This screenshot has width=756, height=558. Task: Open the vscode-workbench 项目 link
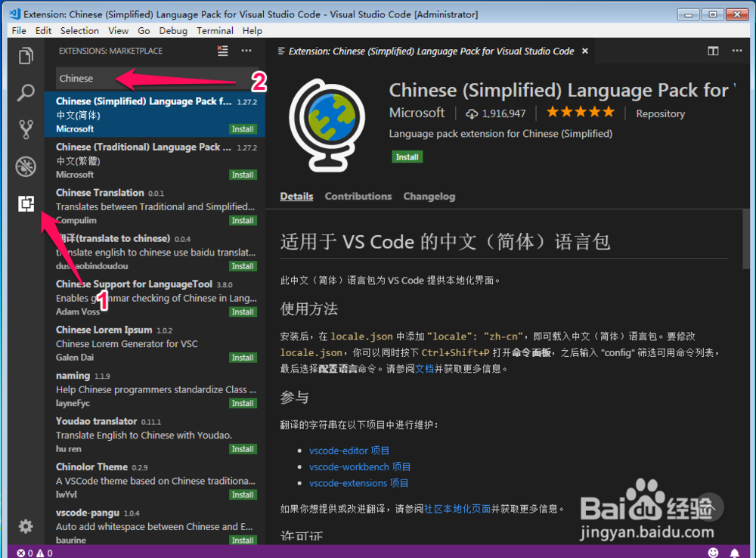click(360, 467)
